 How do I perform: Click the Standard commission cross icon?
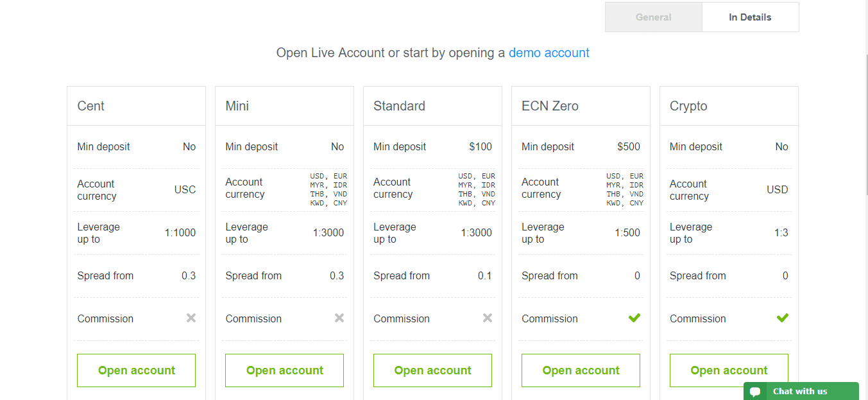click(488, 318)
